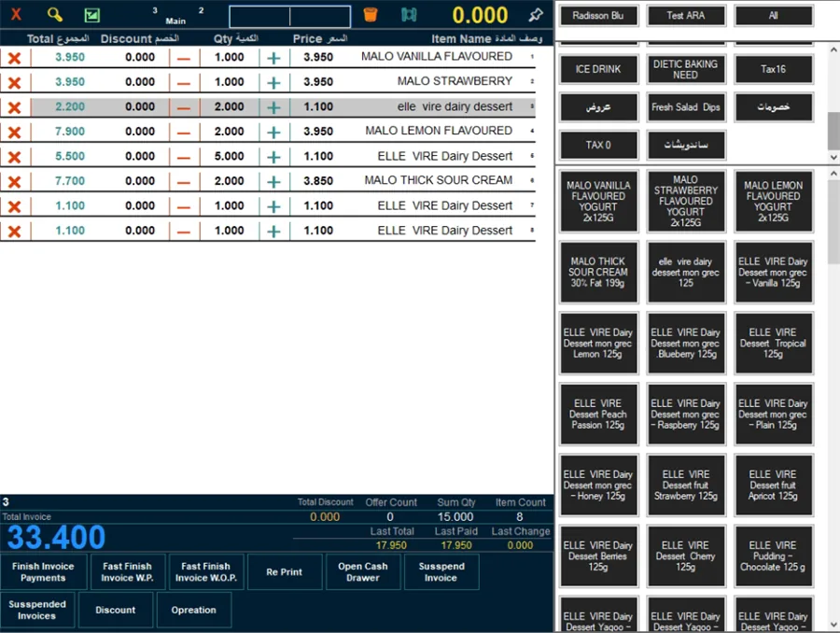Image resolution: width=840 pixels, height=633 pixels.
Task: Open the Tax16 category
Action: tap(773, 69)
